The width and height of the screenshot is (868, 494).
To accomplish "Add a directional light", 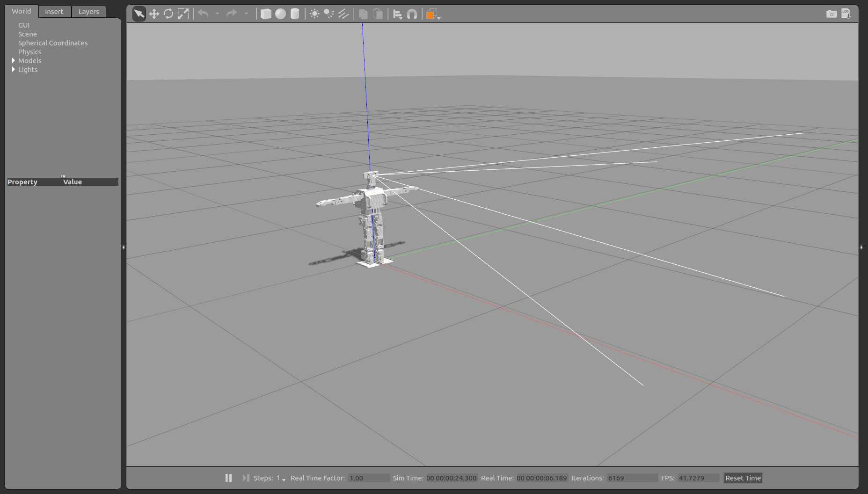I will tap(343, 14).
